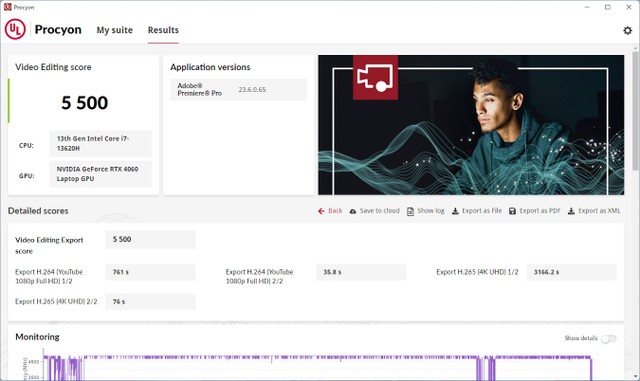Switch to the My suite tab
Screen dimensions: 640x381
pos(115,30)
